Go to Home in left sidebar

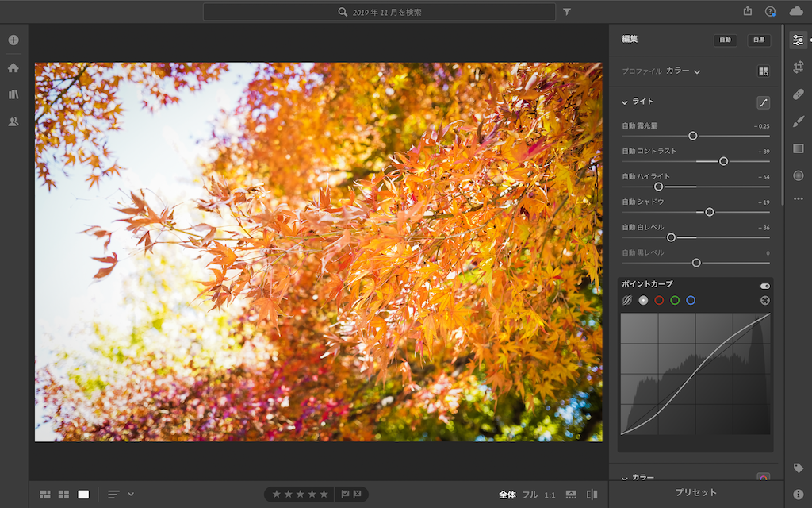(x=13, y=68)
